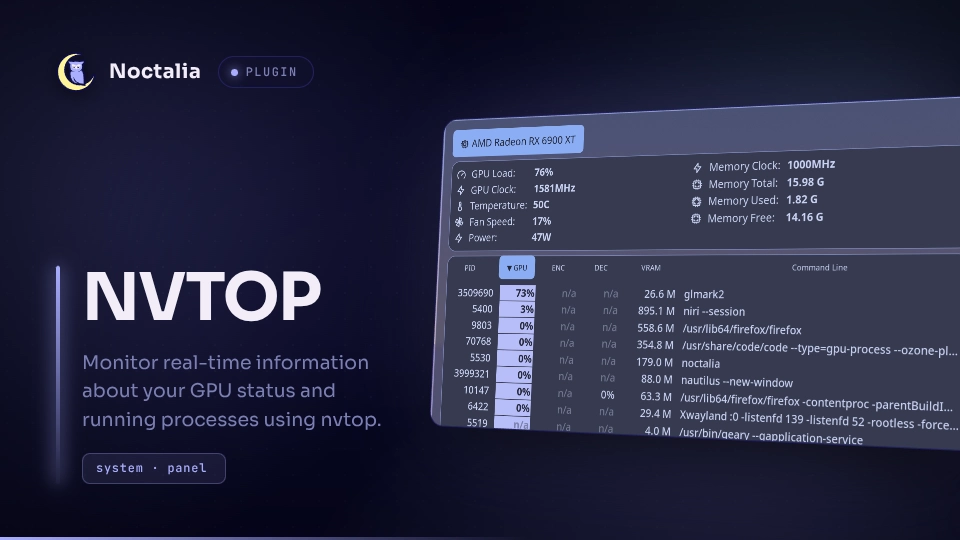Click the Memory Free chip icon
The height and width of the screenshot is (540, 960).
[696, 219]
